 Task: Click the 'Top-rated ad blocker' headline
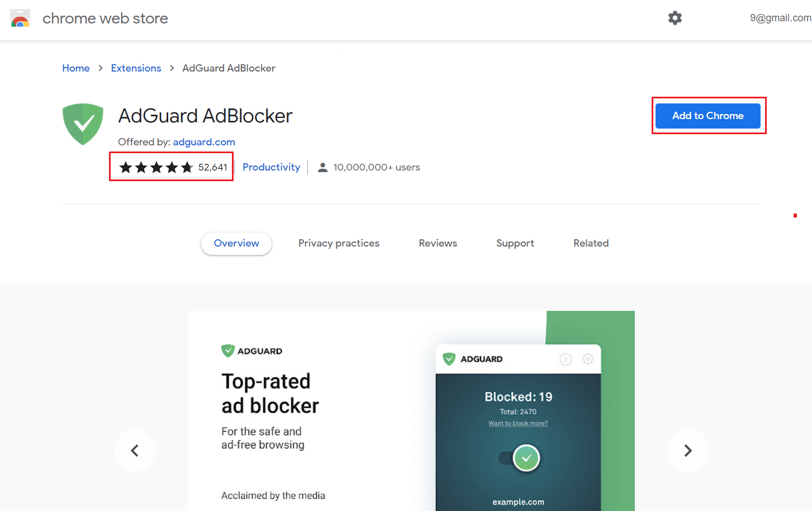click(x=270, y=394)
